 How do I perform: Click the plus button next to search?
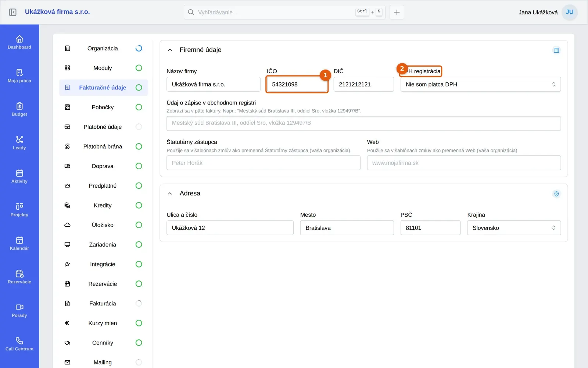397,12
